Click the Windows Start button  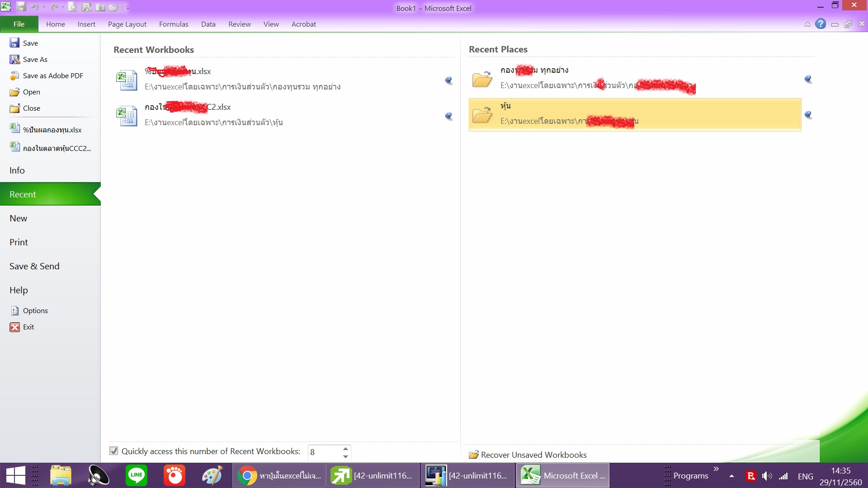(x=15, y=475)
